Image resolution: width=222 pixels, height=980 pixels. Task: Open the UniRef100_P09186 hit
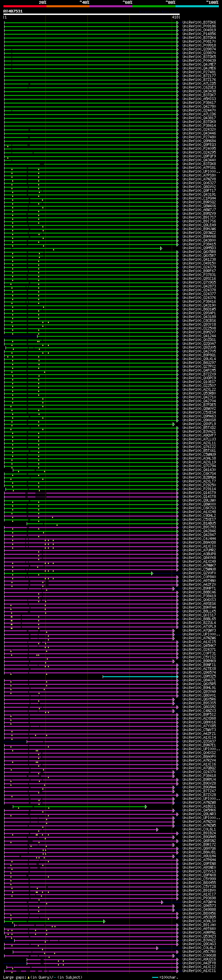(199, 26)
